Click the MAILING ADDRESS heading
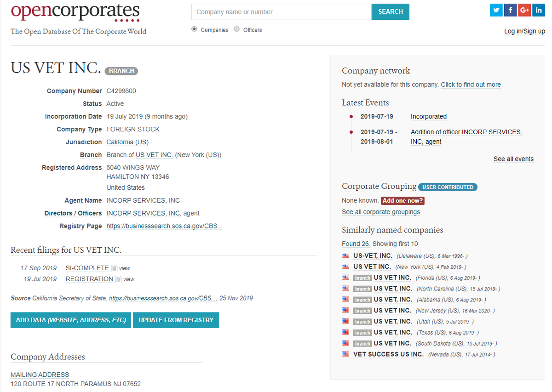The width and height of the screenshot is (552, 392). (40, 375)
